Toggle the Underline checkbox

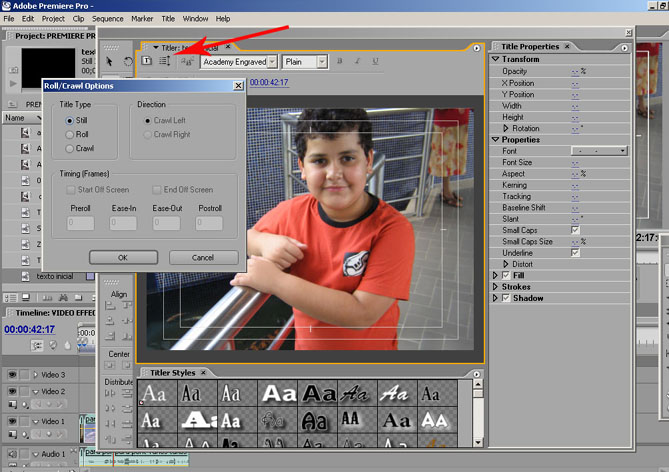[x=575, y=252]
